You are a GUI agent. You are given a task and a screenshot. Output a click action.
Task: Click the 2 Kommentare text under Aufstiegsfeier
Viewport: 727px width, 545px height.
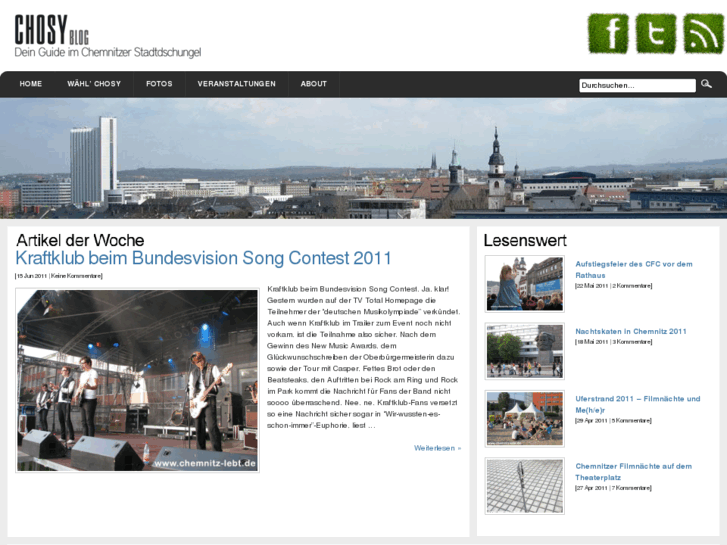[632, 286]
